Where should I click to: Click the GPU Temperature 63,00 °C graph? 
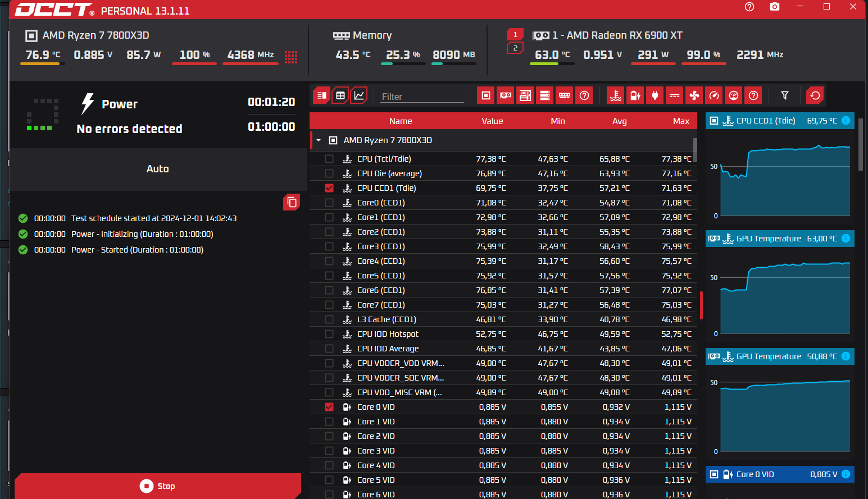(x=785, y=297)
